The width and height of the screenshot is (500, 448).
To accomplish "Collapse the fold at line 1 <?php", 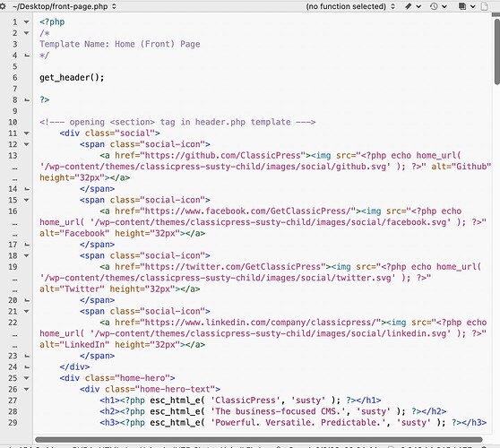I will point(27,22).
